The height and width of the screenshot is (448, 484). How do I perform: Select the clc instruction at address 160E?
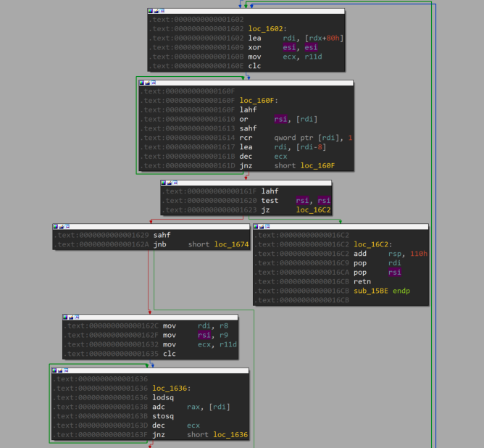[254, 66]
